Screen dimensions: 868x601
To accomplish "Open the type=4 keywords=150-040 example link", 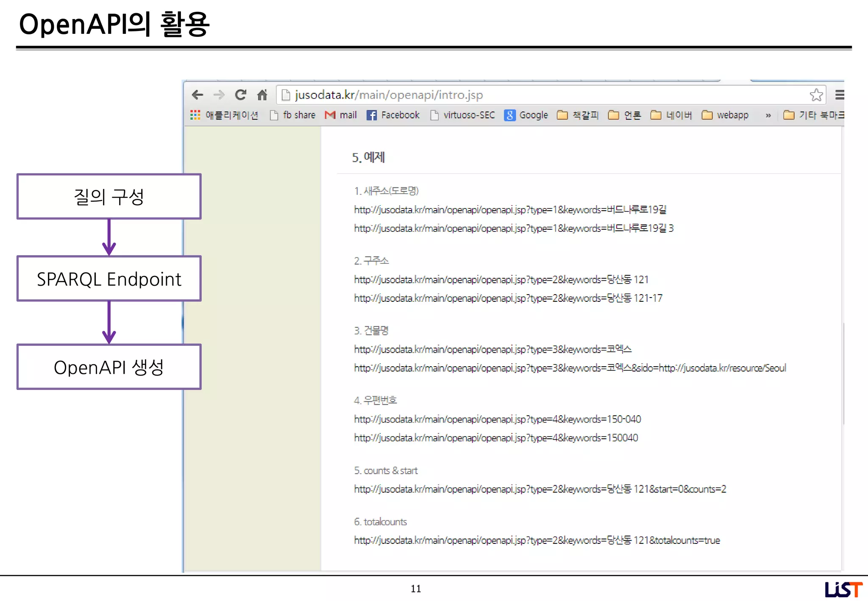I will coord(497,419).
